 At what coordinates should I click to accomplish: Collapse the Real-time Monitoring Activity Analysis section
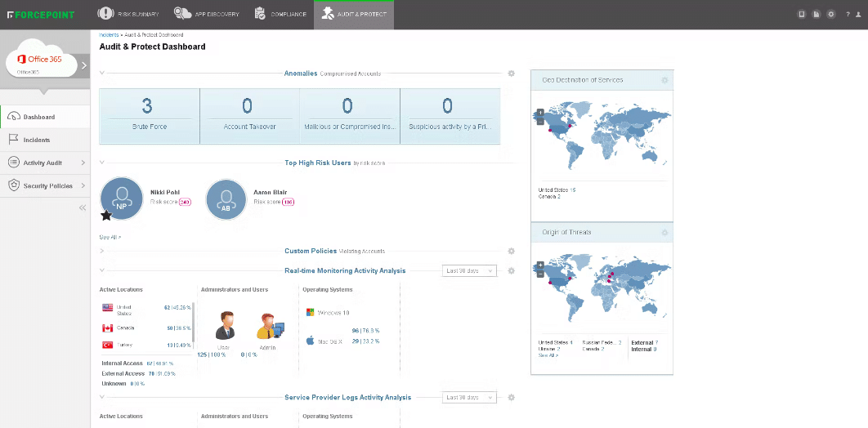click(102, 270)
